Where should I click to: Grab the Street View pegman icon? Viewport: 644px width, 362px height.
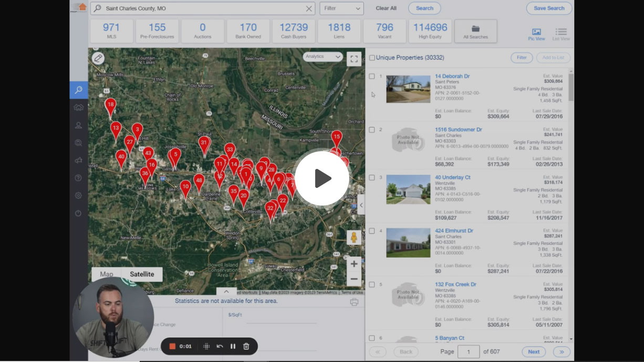pyautogui.click(x=354, y=238)
